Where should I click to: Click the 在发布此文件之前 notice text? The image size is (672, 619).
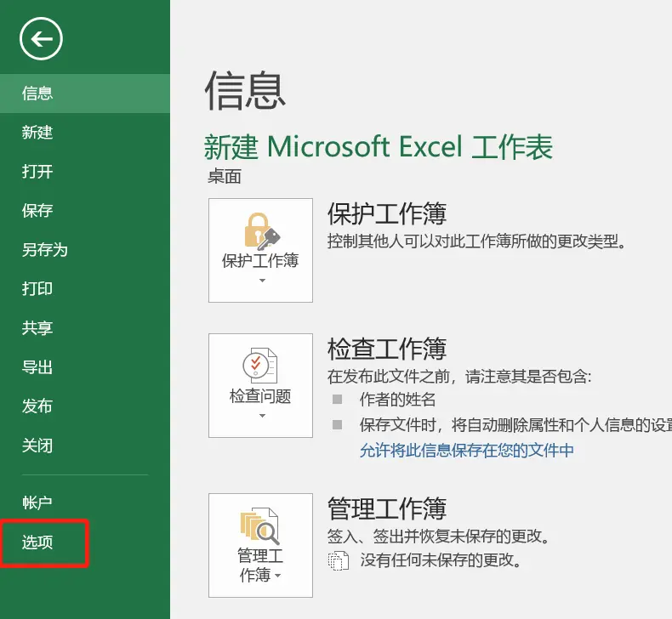(459, 377)
